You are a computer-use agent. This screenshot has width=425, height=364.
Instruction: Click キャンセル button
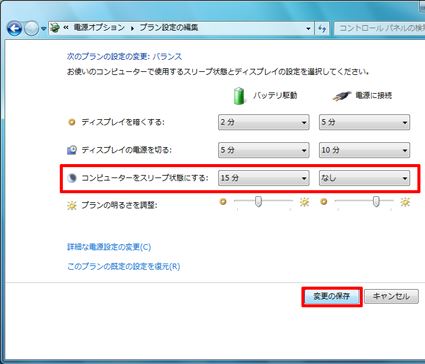click(x=391, y=296)
